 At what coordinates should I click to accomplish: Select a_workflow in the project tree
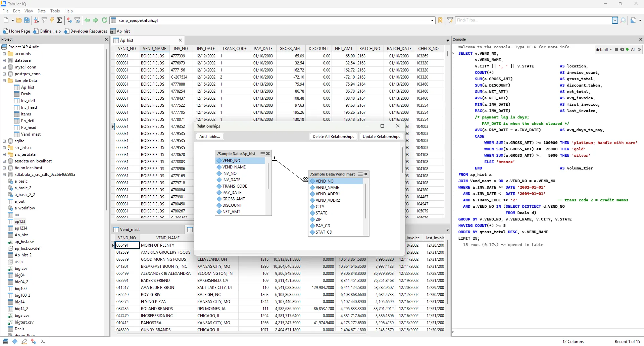pyautogui.click(x=24, y=208)
